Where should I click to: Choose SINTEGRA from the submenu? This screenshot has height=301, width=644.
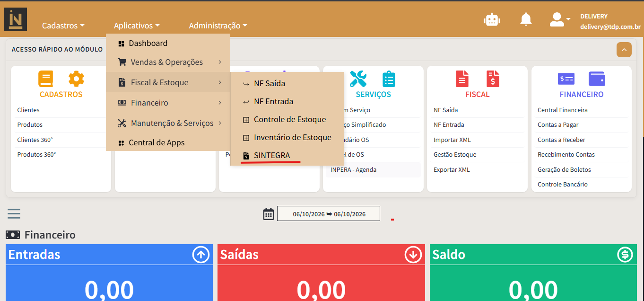coord(287,155)
